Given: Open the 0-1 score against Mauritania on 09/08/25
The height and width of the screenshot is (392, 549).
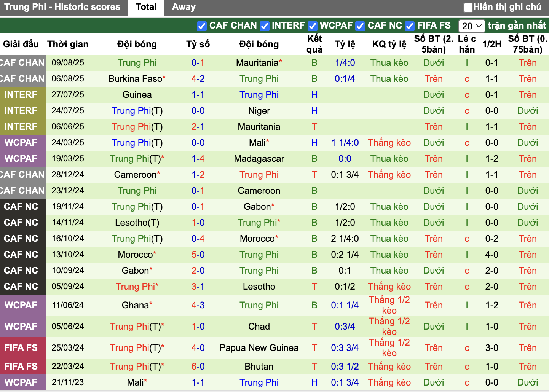Looking at the screenshot, I should pyautogui.click(x=198, y=63).
